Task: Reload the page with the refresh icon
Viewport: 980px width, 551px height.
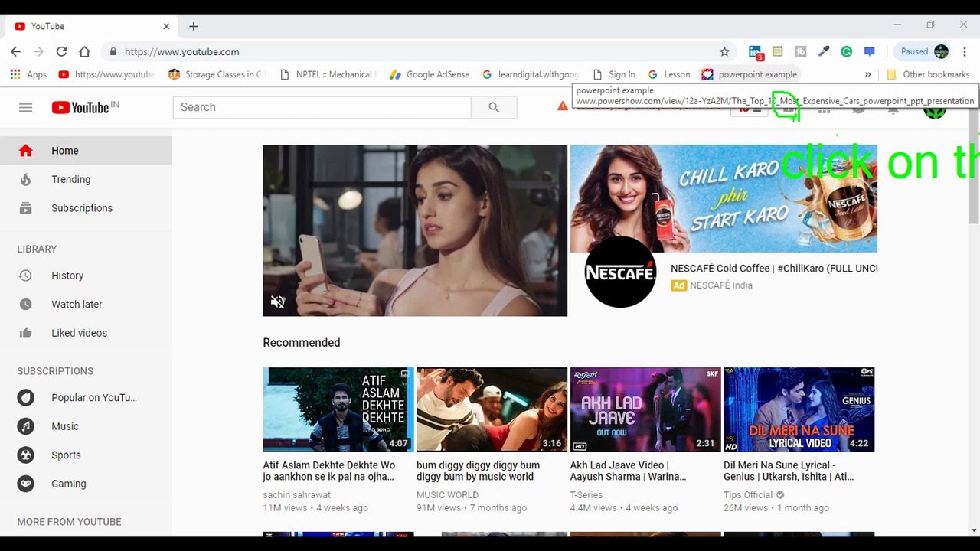Action: [x=61, y=51]
